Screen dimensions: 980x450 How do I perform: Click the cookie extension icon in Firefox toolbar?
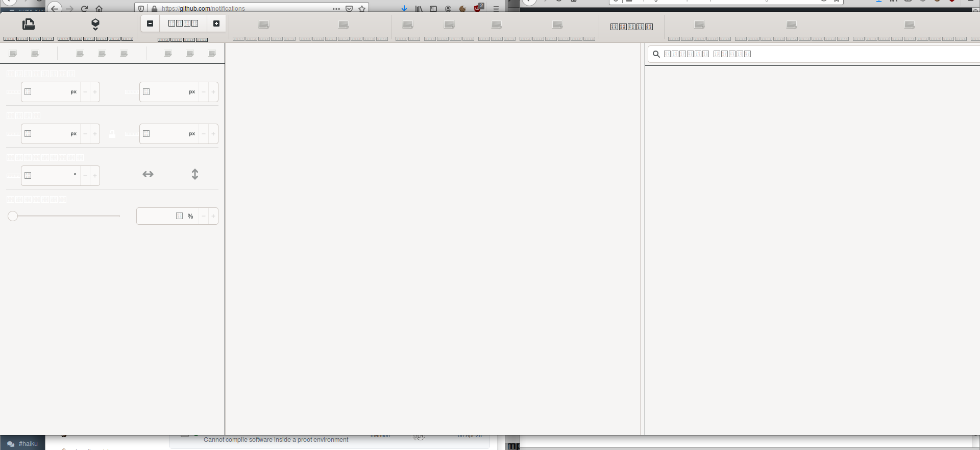click(463, 9)
